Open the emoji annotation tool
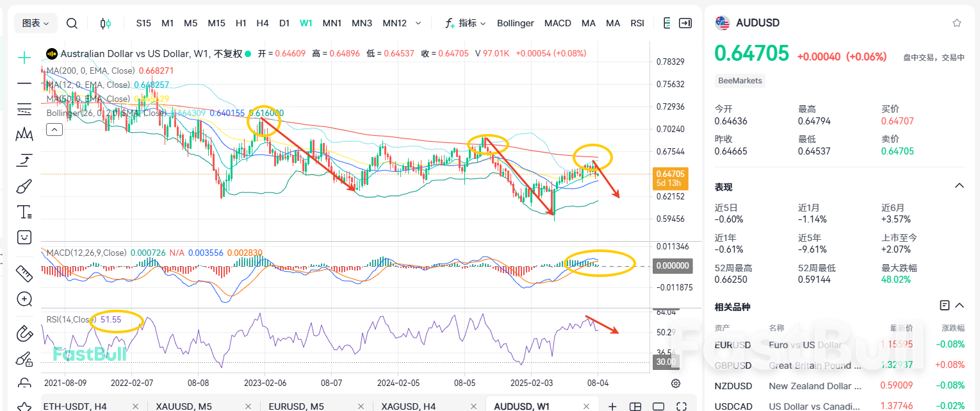Image resolution: width=980 pixels, height=411 pixels. point(24,237)
